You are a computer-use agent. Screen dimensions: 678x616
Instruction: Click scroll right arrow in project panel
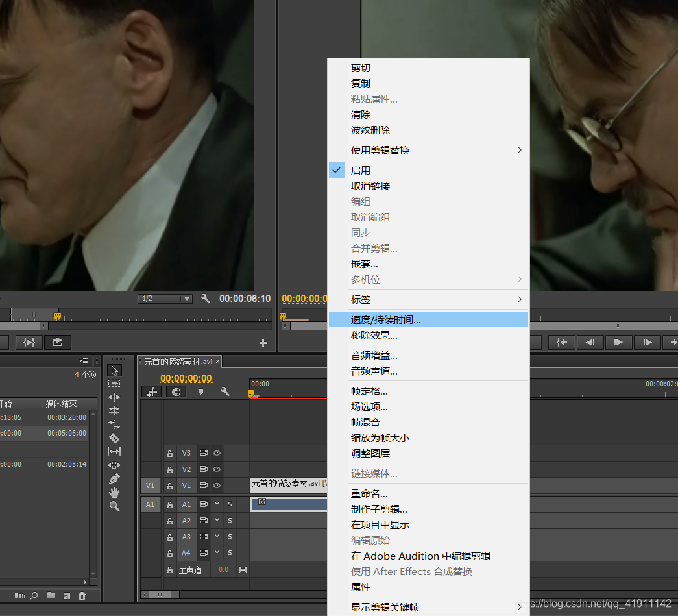click(85, 582)
